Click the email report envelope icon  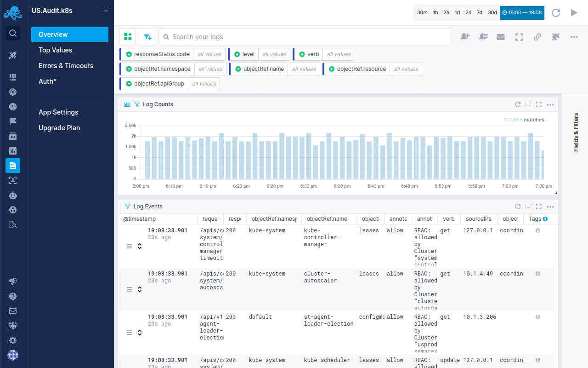coord(501,37)
